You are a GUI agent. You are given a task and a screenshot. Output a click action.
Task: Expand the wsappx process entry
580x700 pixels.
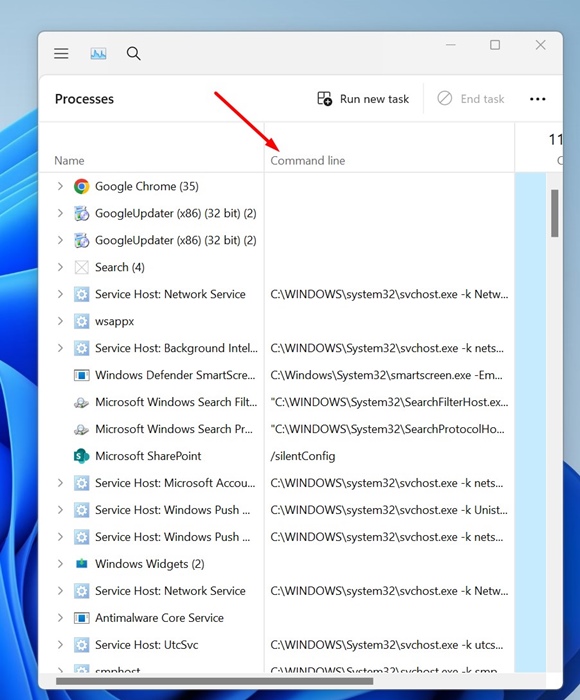click(60, 321)
